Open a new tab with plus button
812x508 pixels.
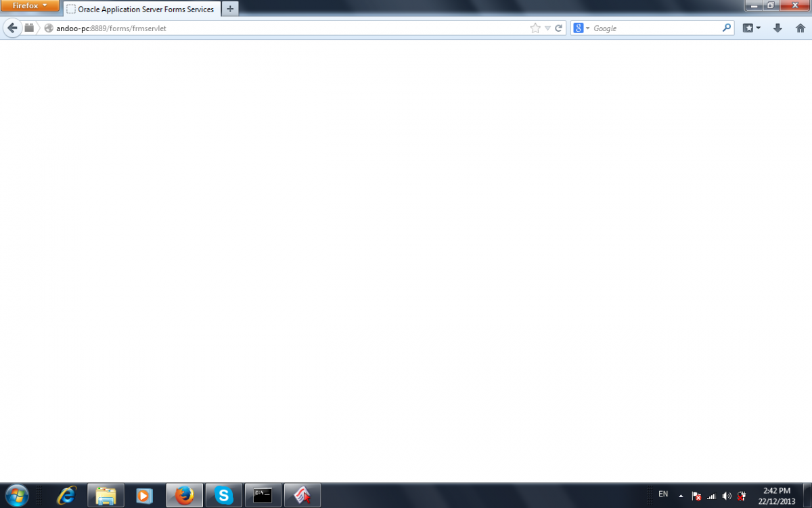click(230, 9)
